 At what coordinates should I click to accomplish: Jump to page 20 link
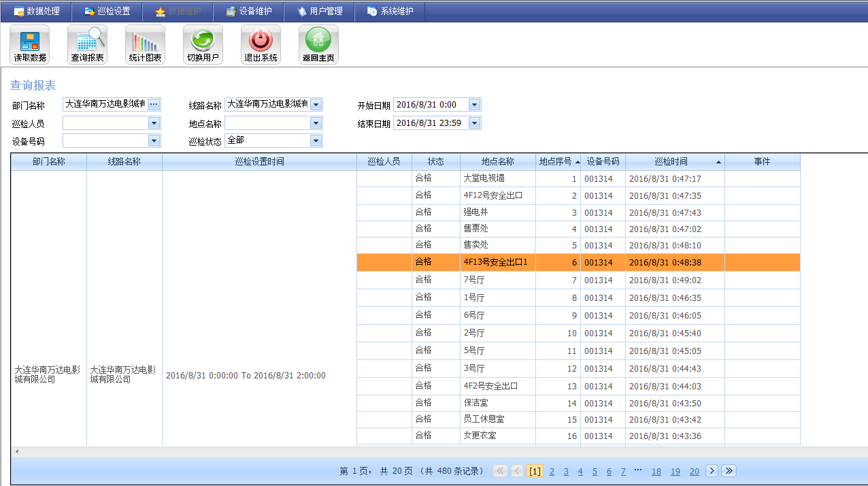tap(694, 472)
